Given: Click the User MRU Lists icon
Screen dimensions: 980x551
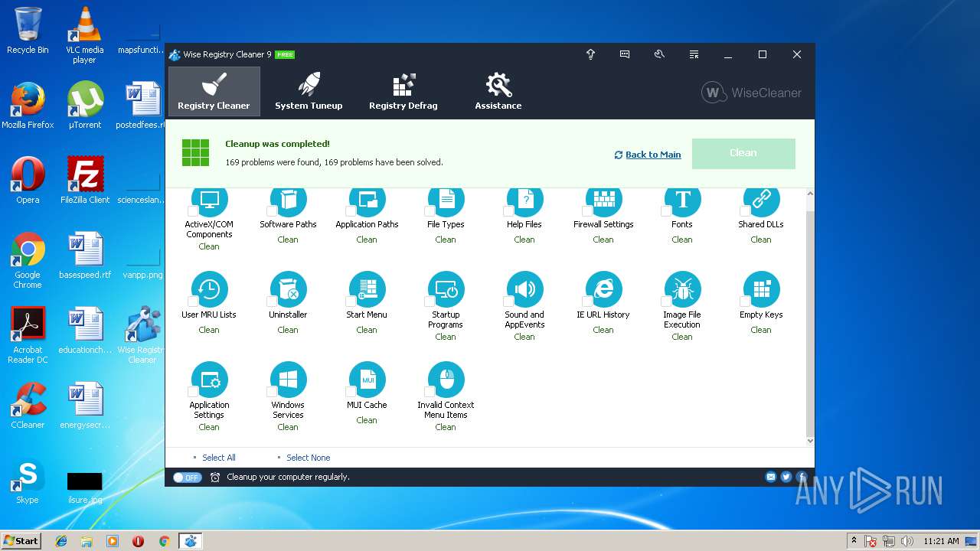Looking at the screenshot, I should pyautogui.click(x=209, y=289).
